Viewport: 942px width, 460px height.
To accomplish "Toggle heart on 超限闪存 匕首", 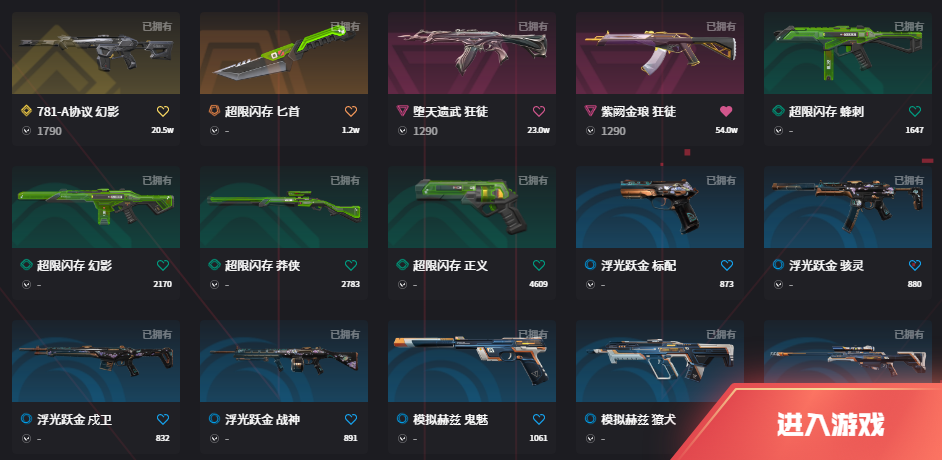I will [x=351, y=111].
